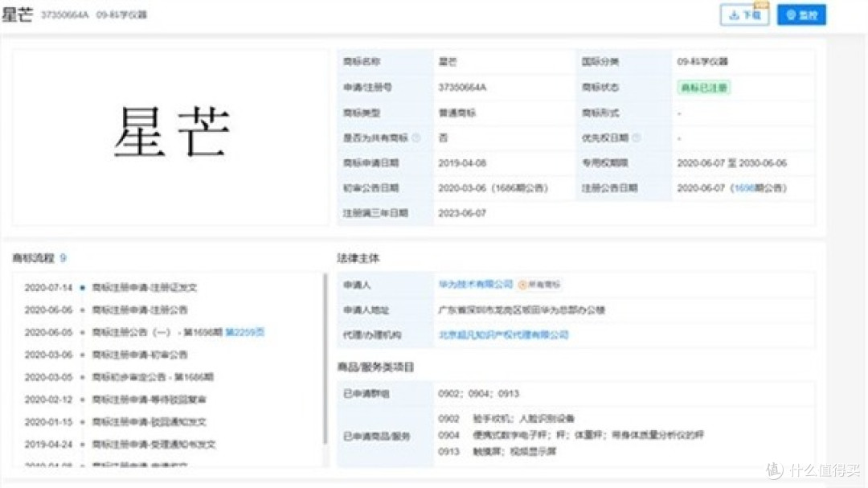Click the green 商标已注册 status badge
Viewport: 868px width, 488px height.
tap(703, 88)
